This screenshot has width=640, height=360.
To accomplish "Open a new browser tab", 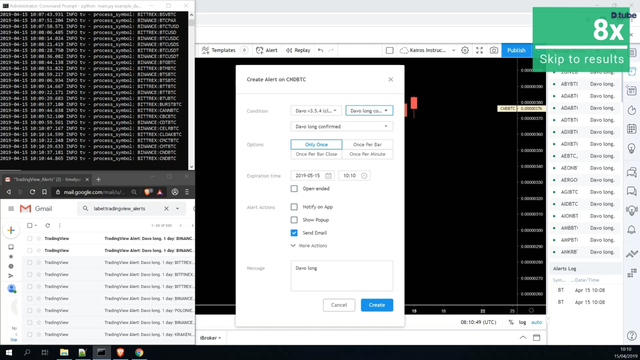I will click(x=98, y=179).
